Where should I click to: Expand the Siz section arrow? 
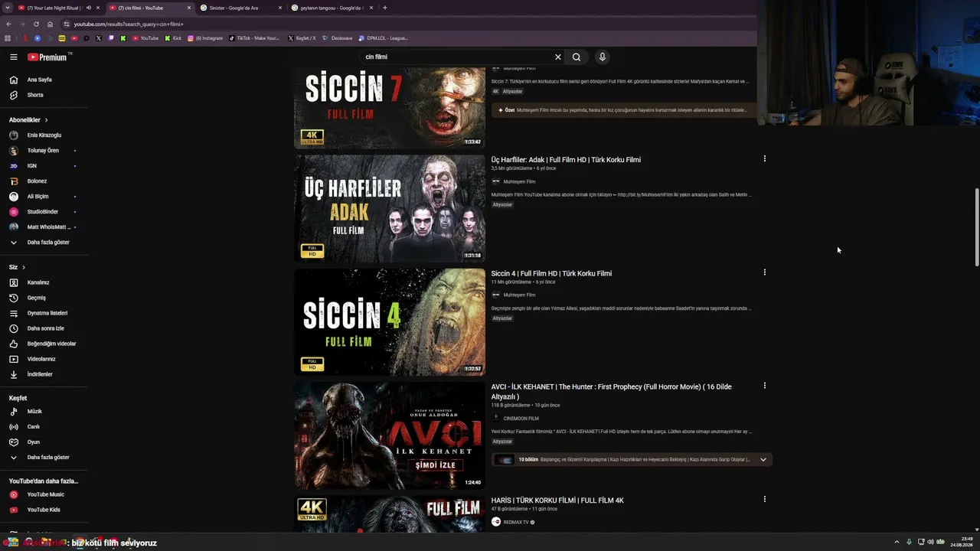click(24, 267)
